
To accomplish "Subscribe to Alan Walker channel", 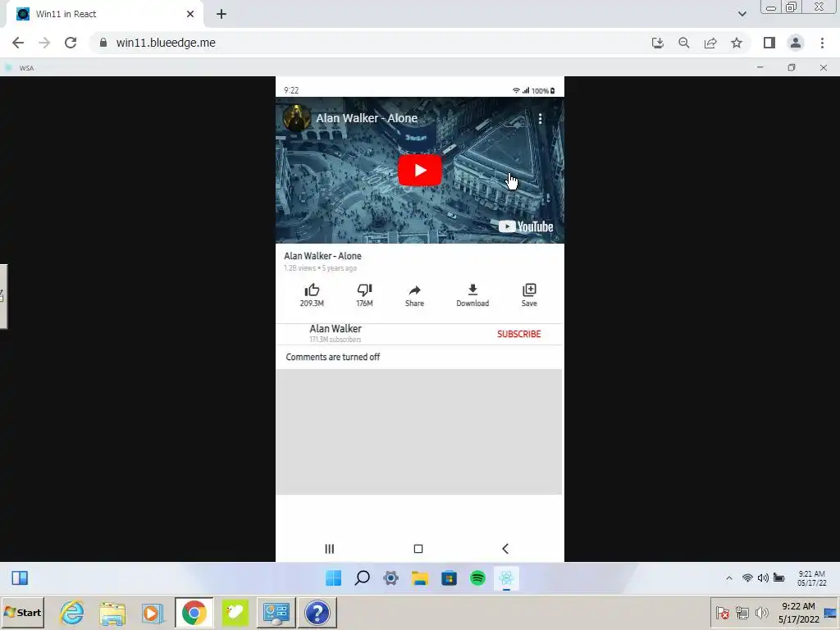I will point(518,334).
